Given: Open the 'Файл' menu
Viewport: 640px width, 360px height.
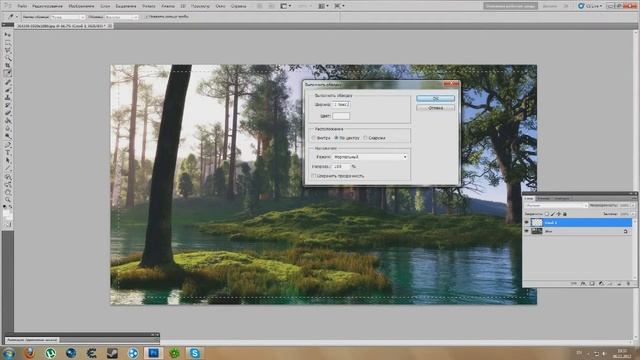Looking at the screenshot, I should tap(22, 6).
